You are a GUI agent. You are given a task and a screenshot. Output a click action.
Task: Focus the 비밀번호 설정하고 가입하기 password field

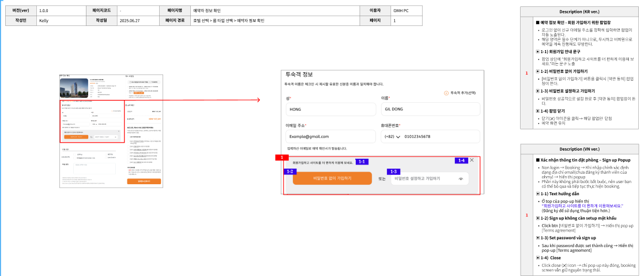point(430,178)
